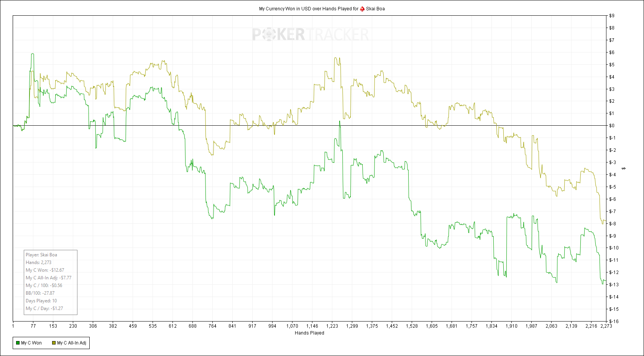Screen dimensions: 644x356
Task: Click the '$0' y-axis tick label
Action: point(612,126)
